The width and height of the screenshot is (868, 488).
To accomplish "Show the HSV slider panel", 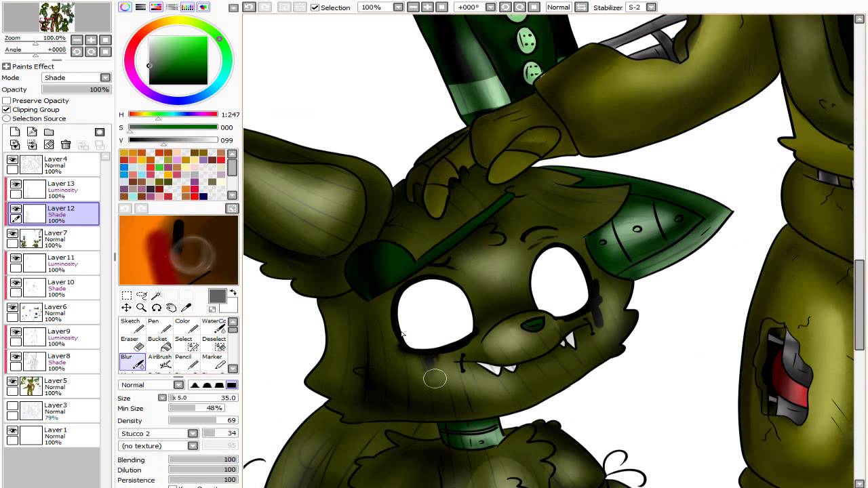I will [x=156, y=7].
